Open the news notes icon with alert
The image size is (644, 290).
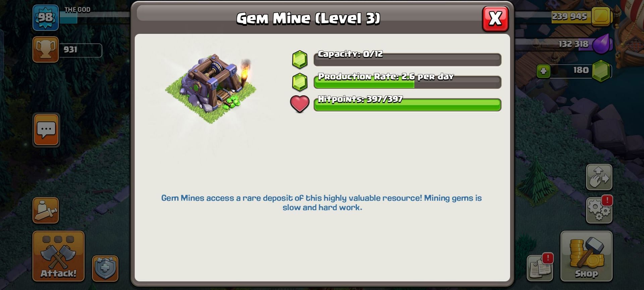(x=540, y=268)
